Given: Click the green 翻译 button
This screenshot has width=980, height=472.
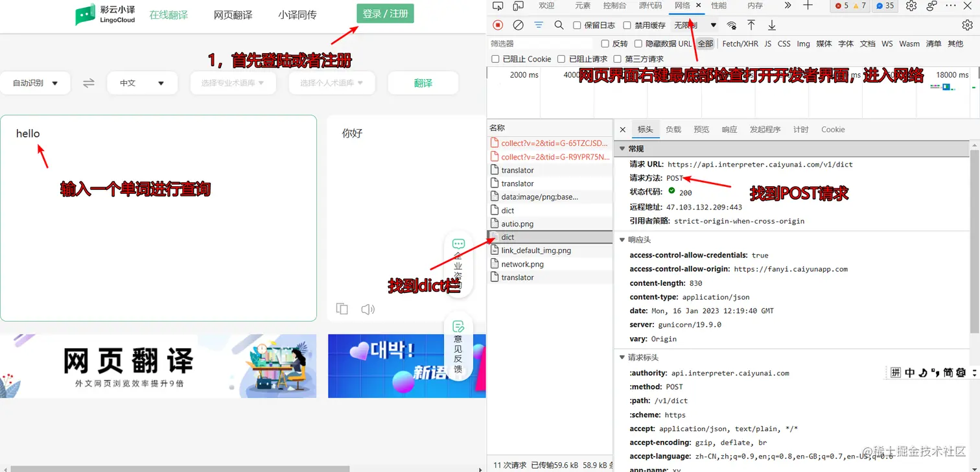Looking at the screenshot, I should click(423, 83).
